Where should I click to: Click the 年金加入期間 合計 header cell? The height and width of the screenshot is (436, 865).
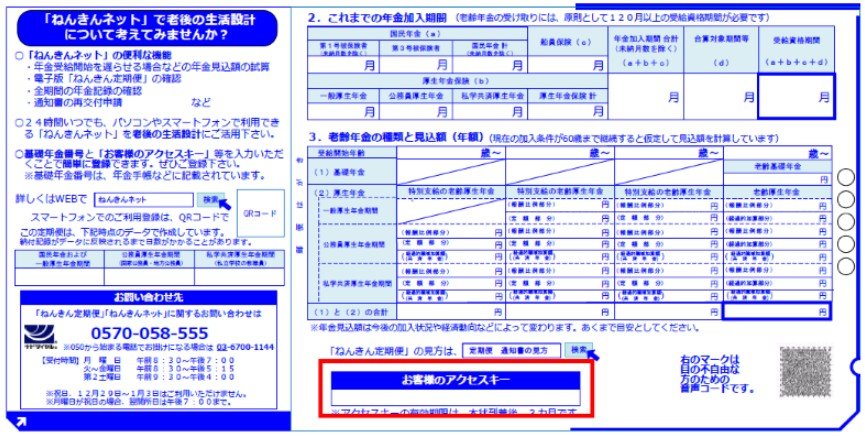646,50
